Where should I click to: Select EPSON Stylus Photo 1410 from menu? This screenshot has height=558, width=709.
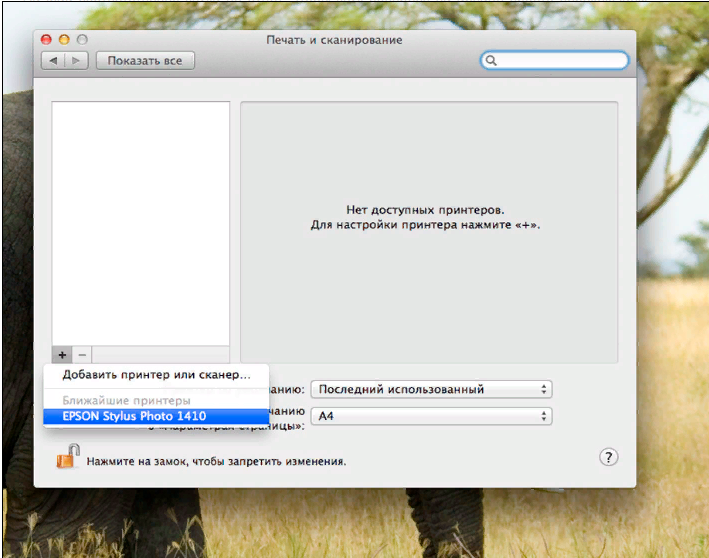(156, 416)
